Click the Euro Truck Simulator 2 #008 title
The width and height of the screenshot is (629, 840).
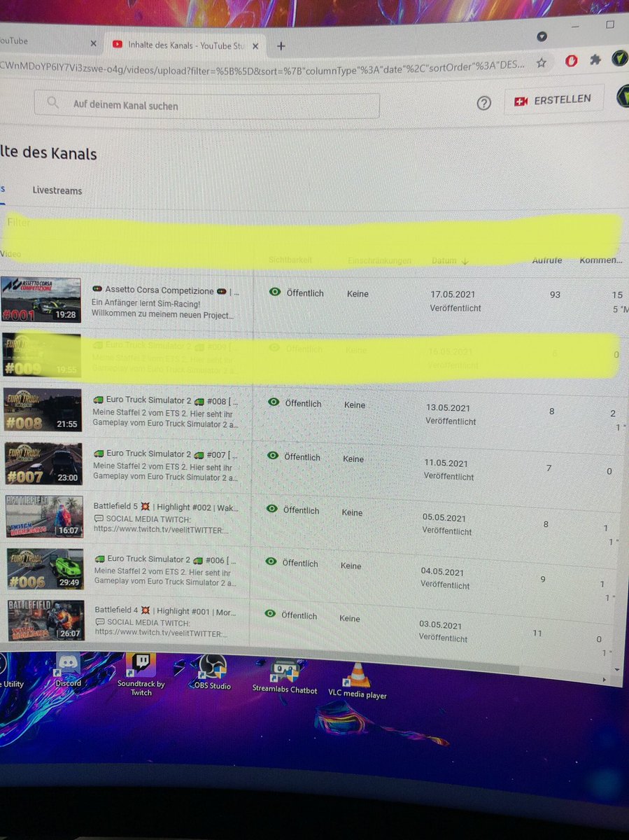click(x=165, y=401)
